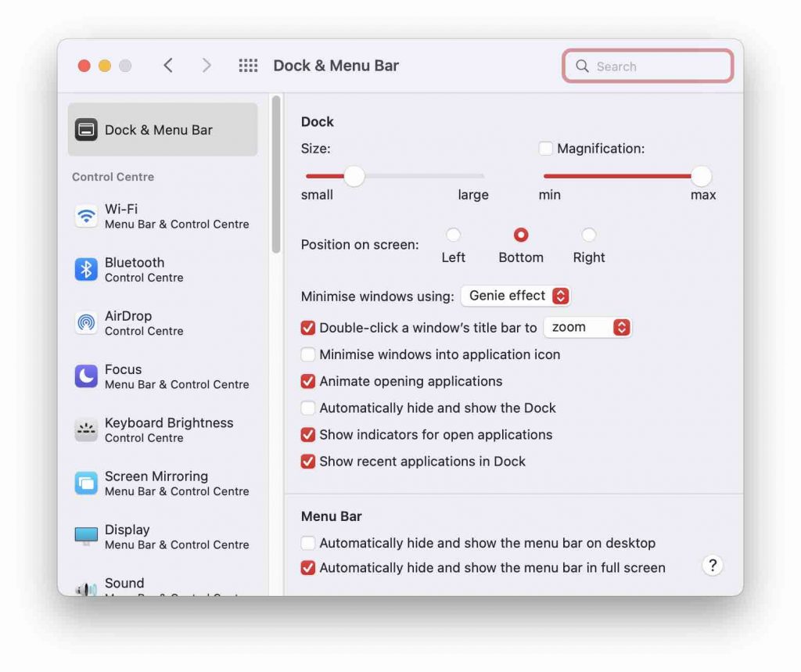Open Bluetooth label in sidebar
Viewport: 801px width, 672px height.
135,263
